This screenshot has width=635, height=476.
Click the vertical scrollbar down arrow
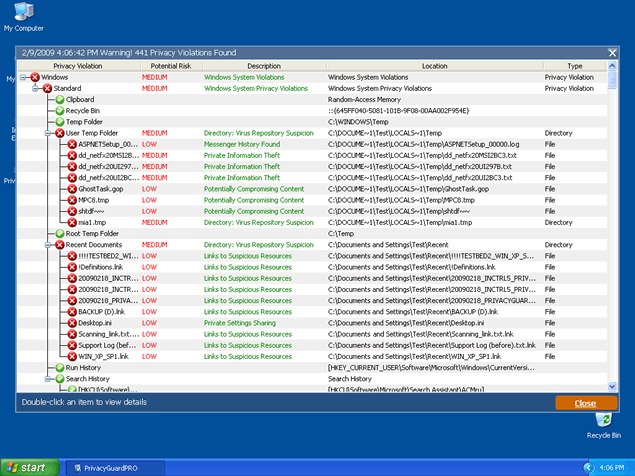614,387
